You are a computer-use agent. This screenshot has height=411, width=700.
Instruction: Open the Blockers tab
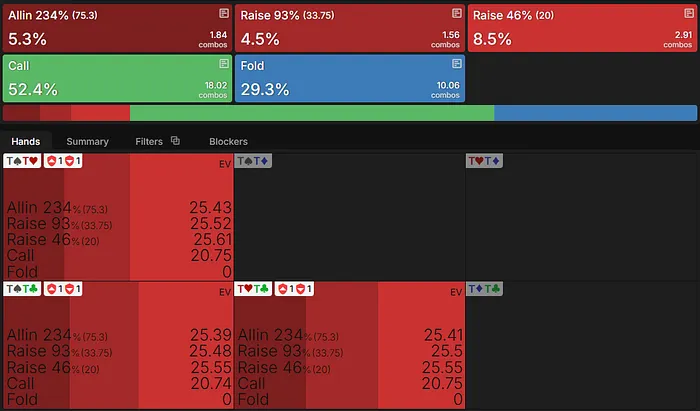coord(228,141)
